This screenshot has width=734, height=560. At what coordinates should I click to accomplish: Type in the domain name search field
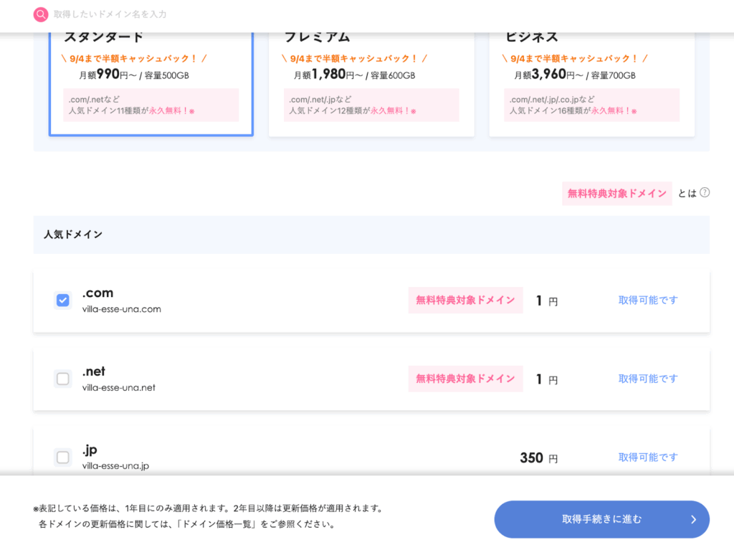[215, 14]
